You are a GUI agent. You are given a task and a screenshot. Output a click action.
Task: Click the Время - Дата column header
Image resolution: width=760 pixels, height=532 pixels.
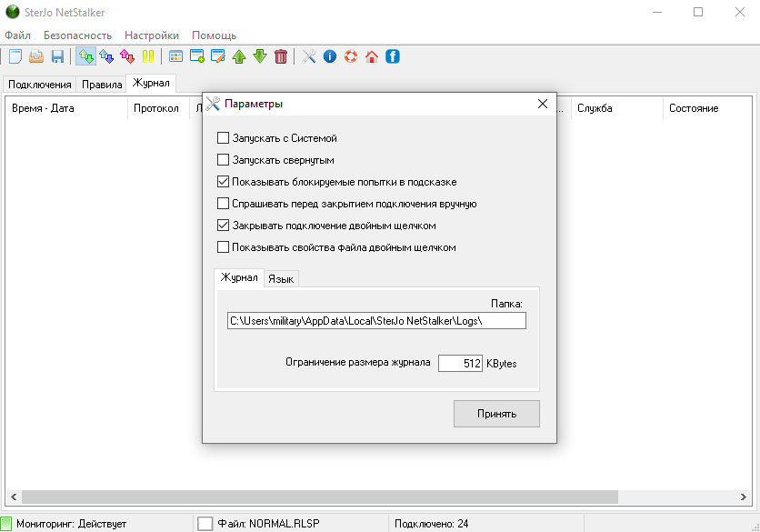(x=66, y=108)
